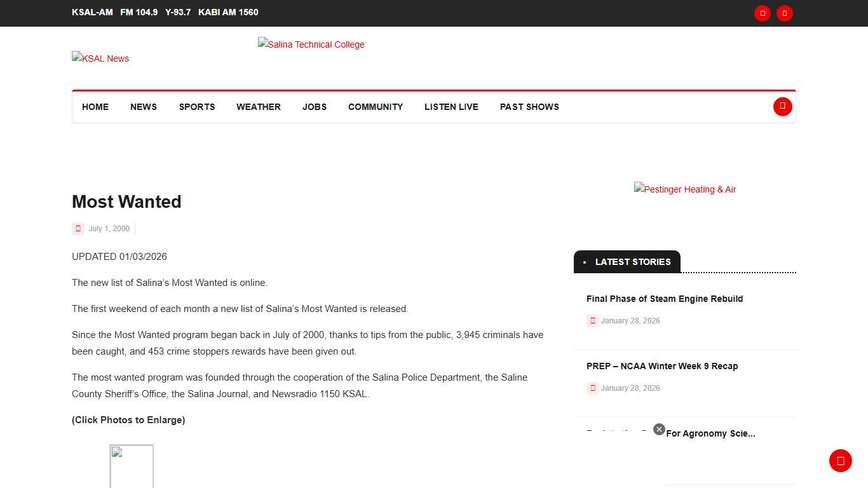Switch to the KABI AM 1560 station
Viewport: 868px width, 488px height.
click(228, 12)
